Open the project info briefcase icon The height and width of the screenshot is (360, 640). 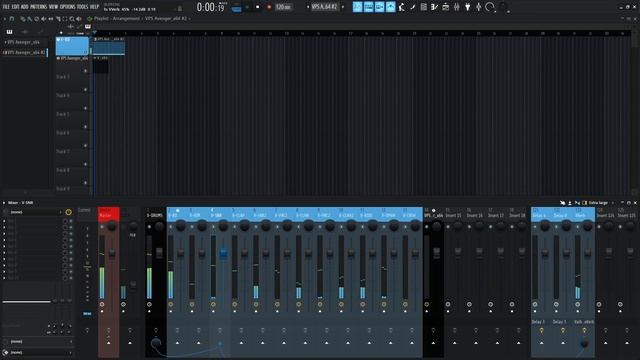point(446,7)
